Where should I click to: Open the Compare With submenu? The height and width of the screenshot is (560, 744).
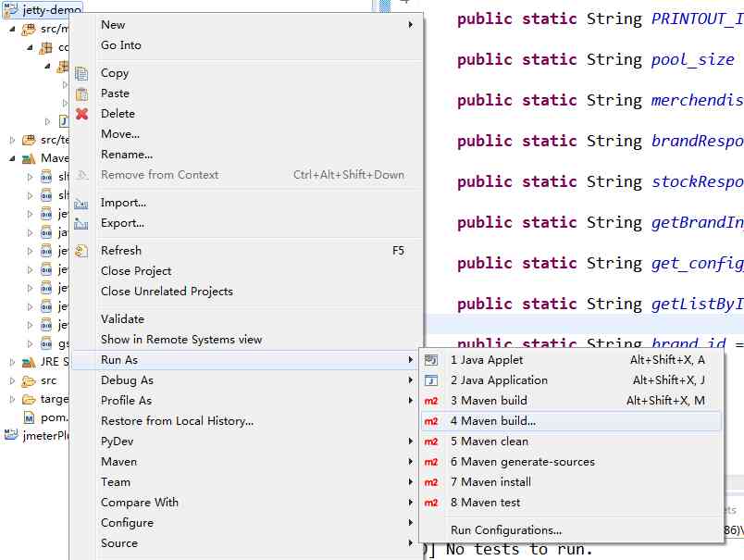point(139,503)
